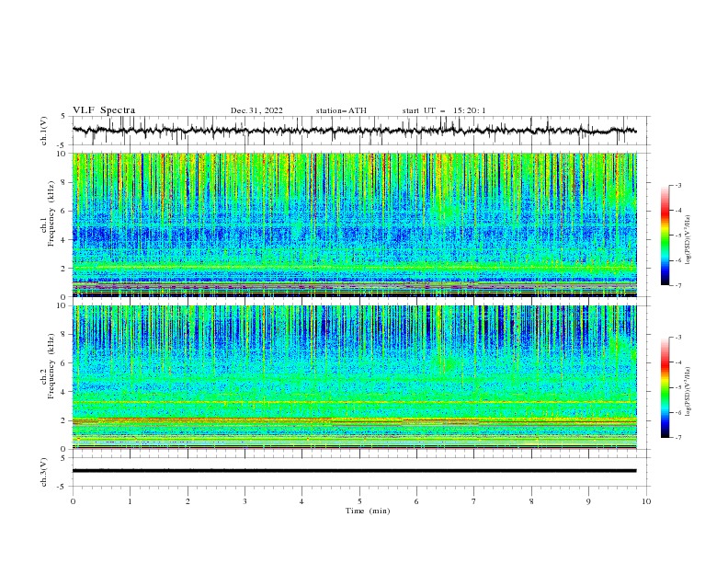Viewport: 728px width, 563px height.
Task: Click the "ch.1(V)" axis label
Action: click(x=44, y=131)
